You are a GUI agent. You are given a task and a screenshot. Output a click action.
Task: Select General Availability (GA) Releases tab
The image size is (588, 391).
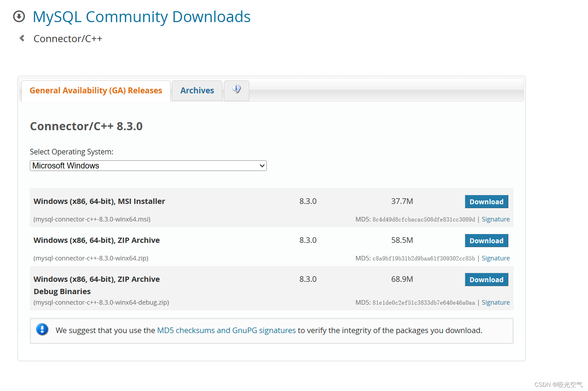coord(96,91)
